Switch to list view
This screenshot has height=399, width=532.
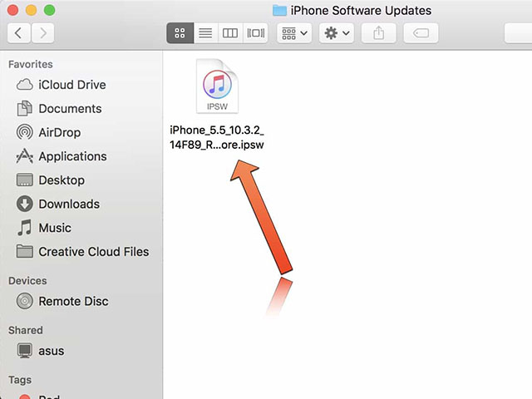coord(205,33)
